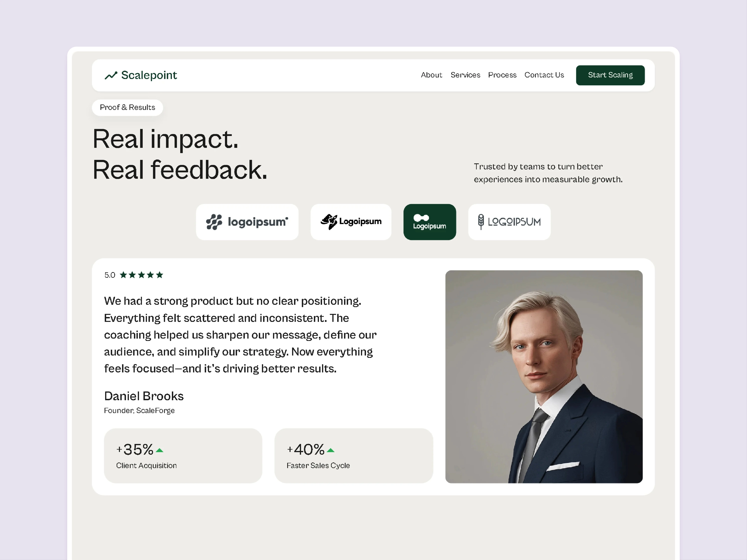Click the Daniel Brooks name
Viewport: 747px width, 560px height.
point(144,396)
